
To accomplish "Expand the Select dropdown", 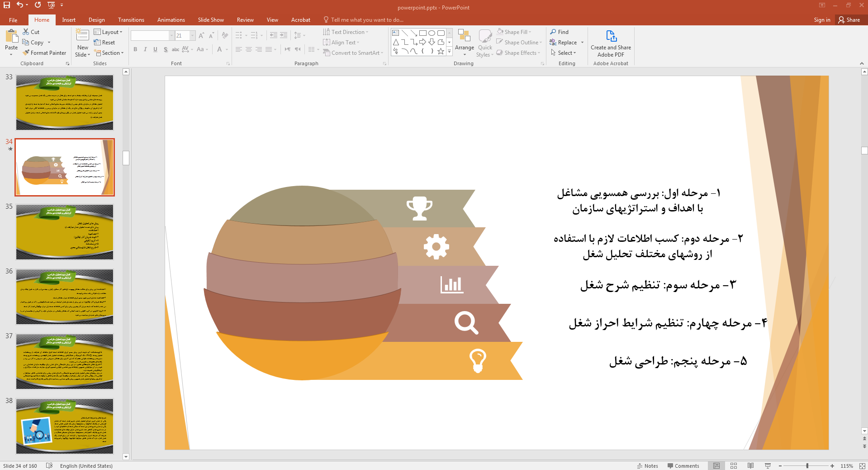I will 563,53.
